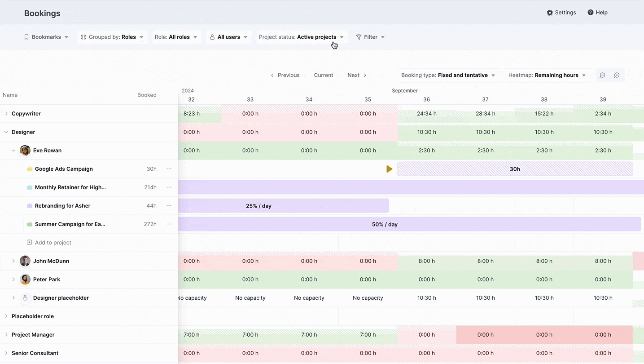Expand John McDunn's bookings
This screenshot has height=364, width=644.
(x=13, y=261)
